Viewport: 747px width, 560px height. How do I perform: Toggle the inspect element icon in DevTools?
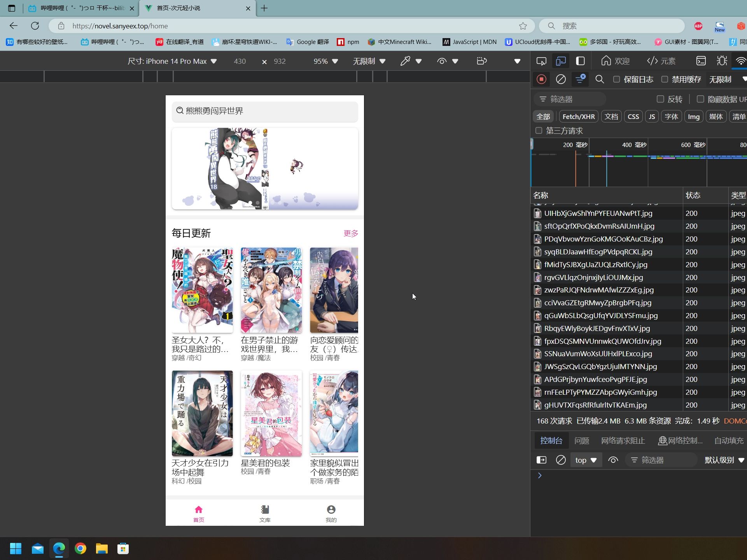point(541,61)
